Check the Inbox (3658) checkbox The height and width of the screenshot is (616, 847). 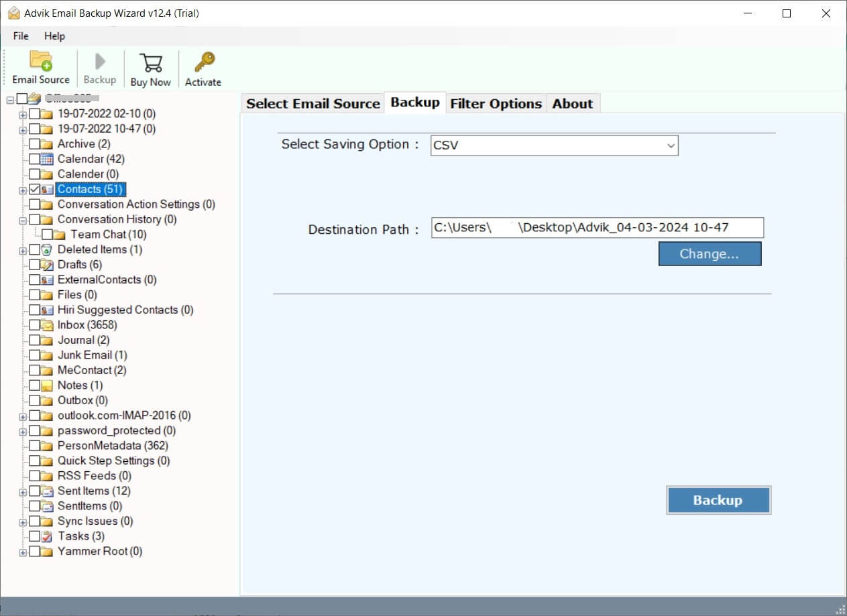35,325
